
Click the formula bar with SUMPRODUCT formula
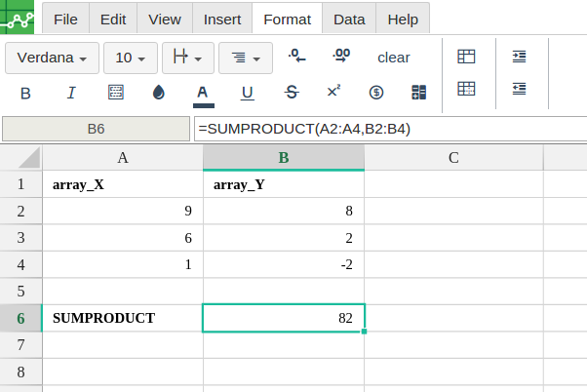pyautogui.click(x=390, y=129)
